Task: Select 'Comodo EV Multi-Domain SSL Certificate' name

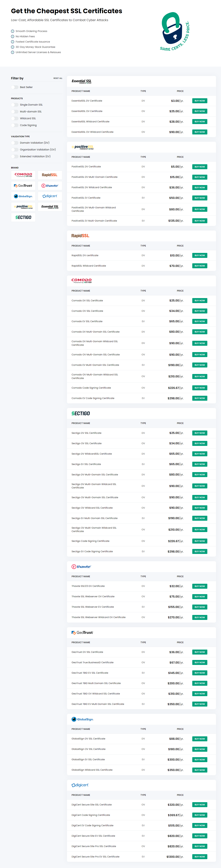Action: 95,365
